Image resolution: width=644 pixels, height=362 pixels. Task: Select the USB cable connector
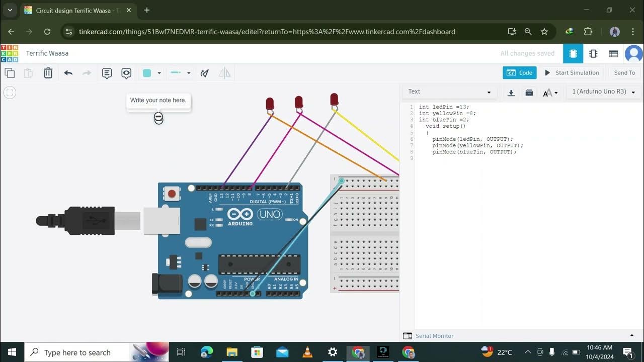[88, 220]
